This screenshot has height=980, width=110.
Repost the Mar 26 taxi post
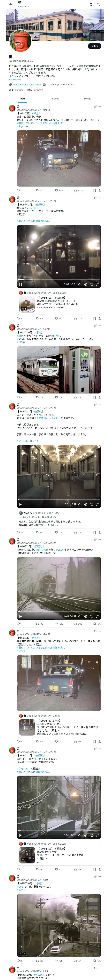(39, 190)
